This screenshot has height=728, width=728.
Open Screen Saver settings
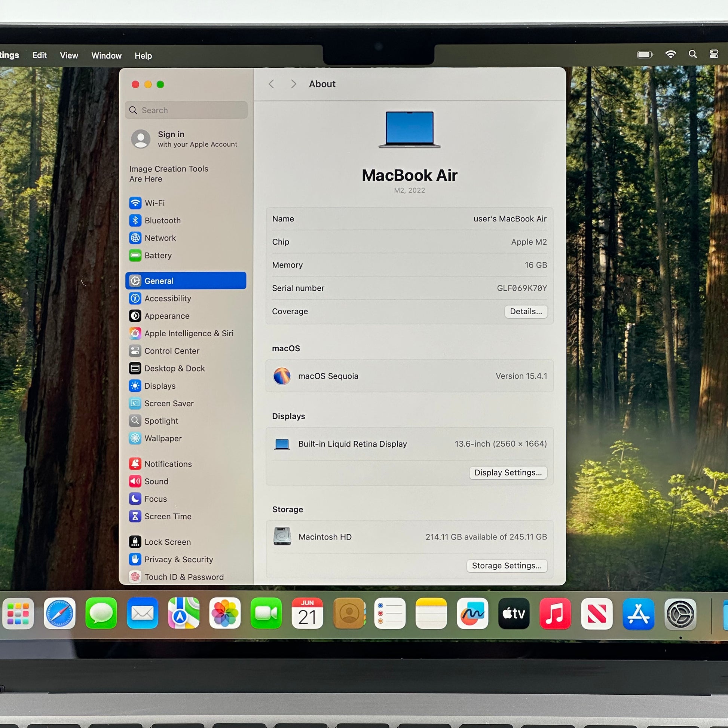click(x=186, y=404)
